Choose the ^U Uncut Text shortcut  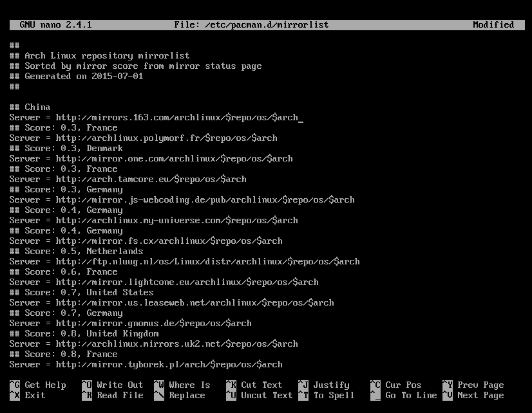pyautogui.click(x=259, y=396)
